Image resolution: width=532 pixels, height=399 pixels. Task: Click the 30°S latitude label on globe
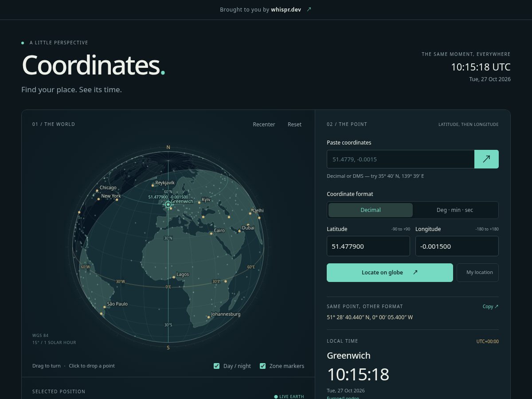[x=168, y=325]
